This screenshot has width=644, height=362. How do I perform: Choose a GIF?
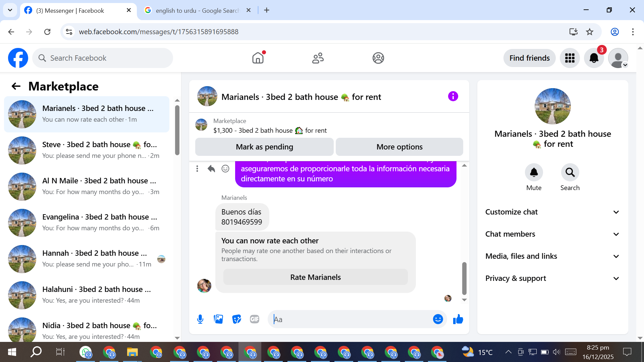[255, 319]
